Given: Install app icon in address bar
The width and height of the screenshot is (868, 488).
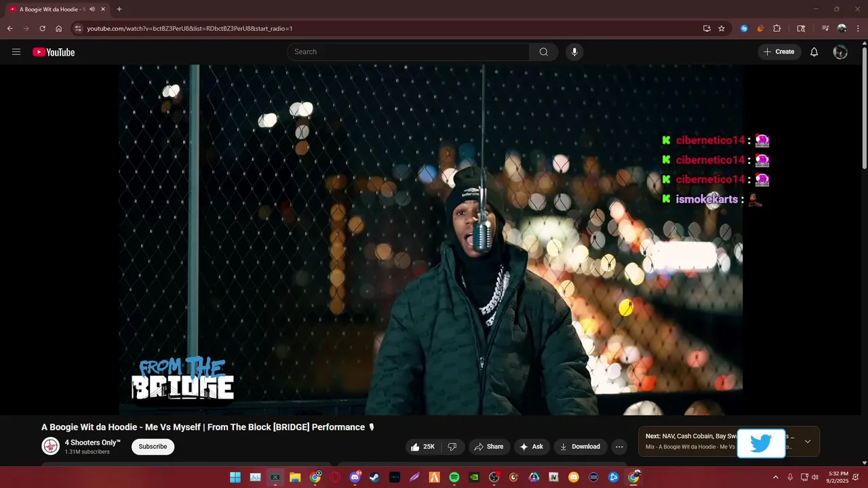Looking at the screenshot, I should (707, 28).
